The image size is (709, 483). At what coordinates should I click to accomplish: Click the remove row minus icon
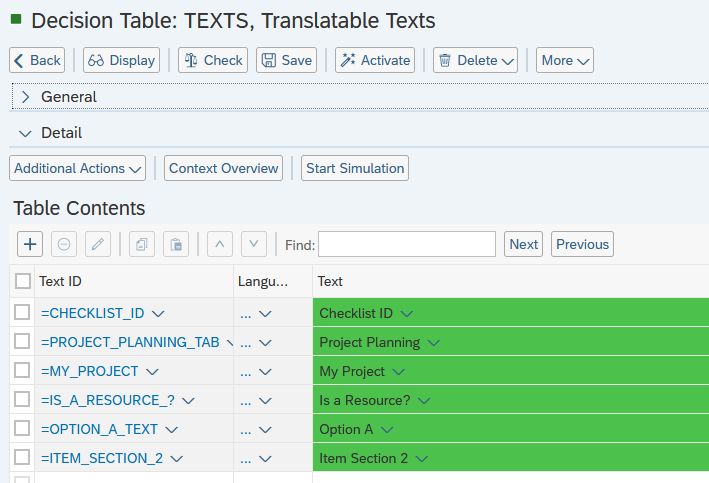(63, 244)
